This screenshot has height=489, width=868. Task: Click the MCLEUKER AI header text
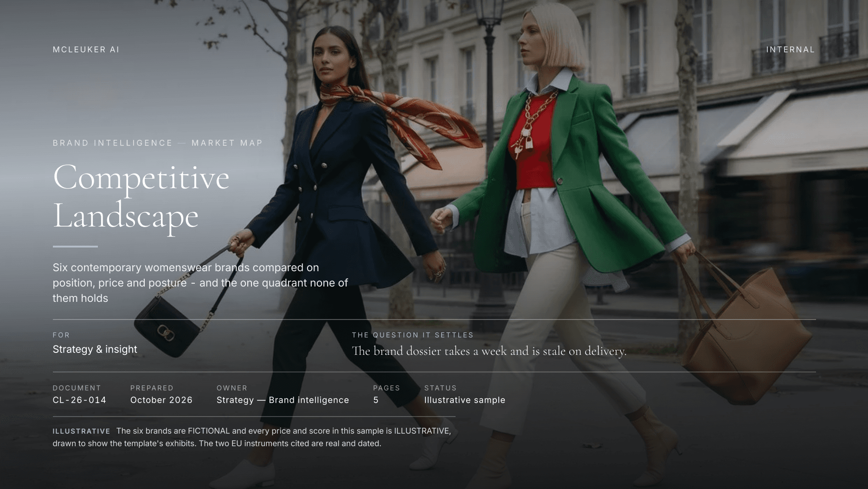tap(86, 50)
